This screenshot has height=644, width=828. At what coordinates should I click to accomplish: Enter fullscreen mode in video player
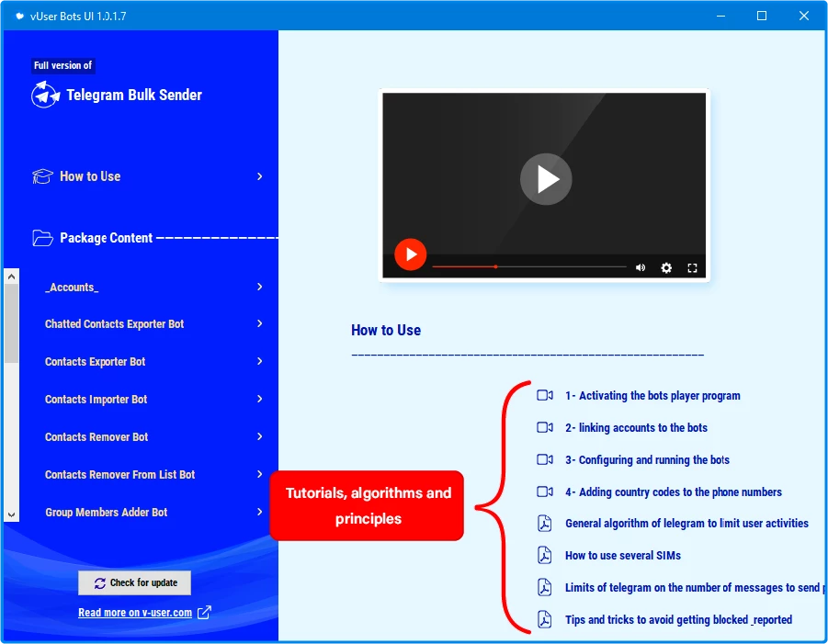coord(692,267)
